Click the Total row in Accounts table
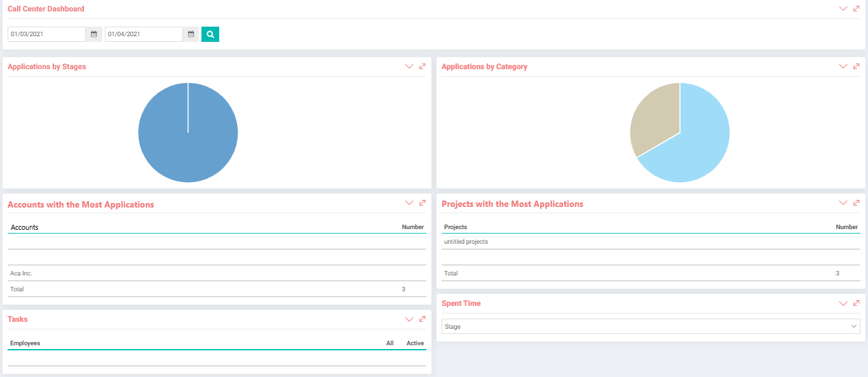This screenshot has height=377, width=868. [x=217, y=289]
